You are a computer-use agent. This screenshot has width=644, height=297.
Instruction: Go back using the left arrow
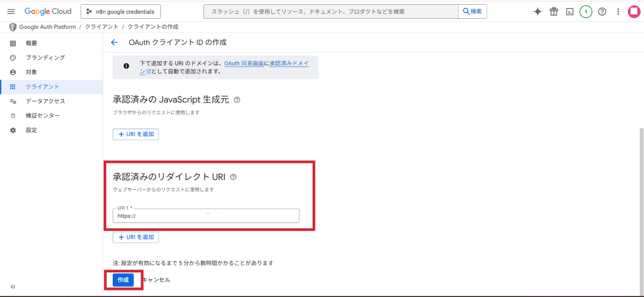coord(114,42)
